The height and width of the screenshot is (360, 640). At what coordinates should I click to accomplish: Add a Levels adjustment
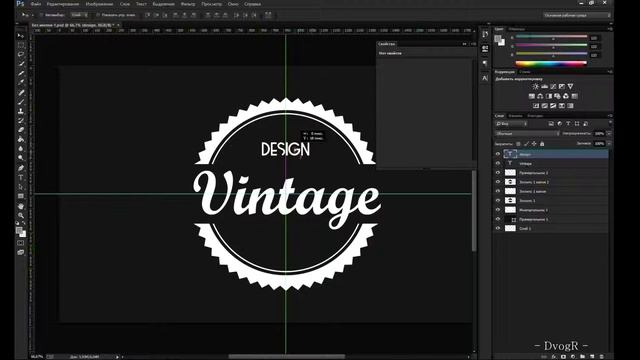pos(544,87)
